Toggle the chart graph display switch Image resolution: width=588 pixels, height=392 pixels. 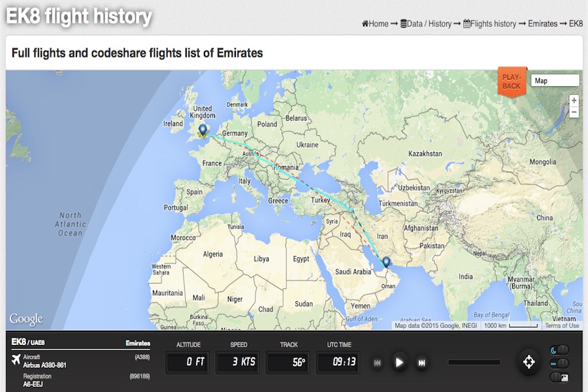click(x=559, y=377)
